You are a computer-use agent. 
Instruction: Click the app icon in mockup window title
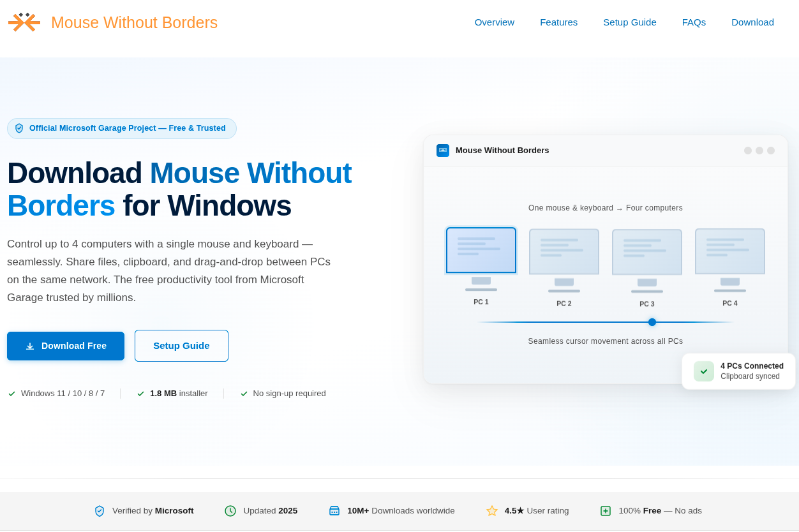[x=443, y=151]
